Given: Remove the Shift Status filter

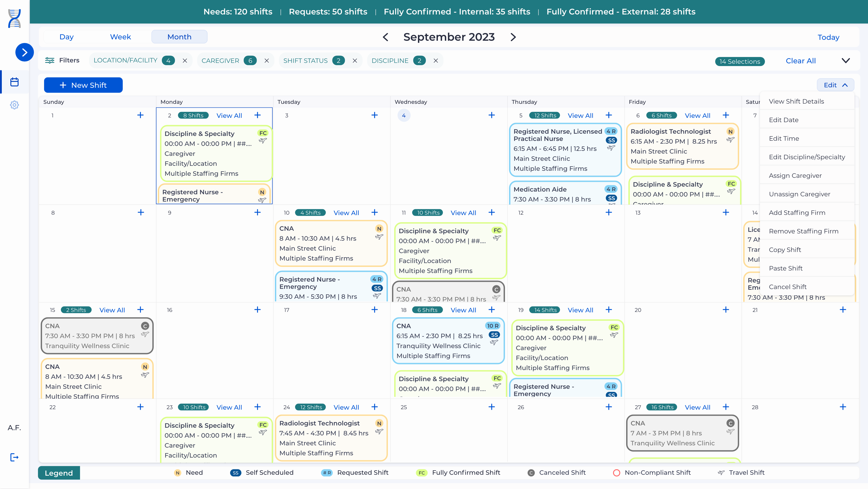Looking at the screenshot, I should 355,61.
